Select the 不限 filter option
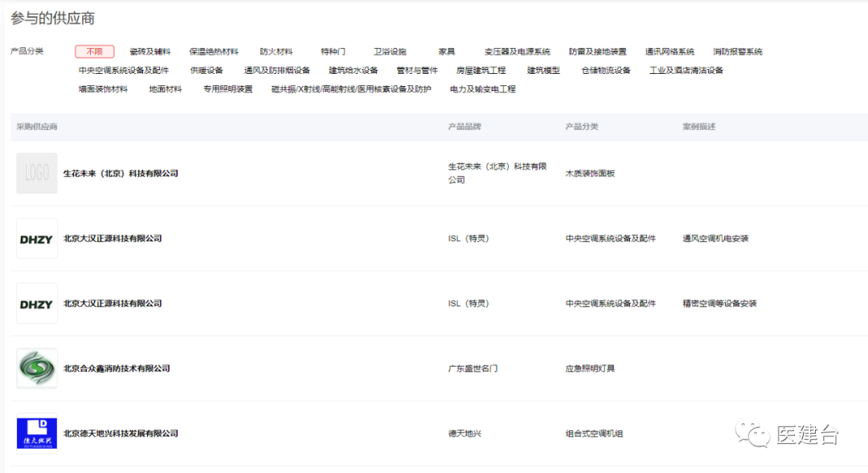This screenshot has width=868, height=473. point(94,51)
